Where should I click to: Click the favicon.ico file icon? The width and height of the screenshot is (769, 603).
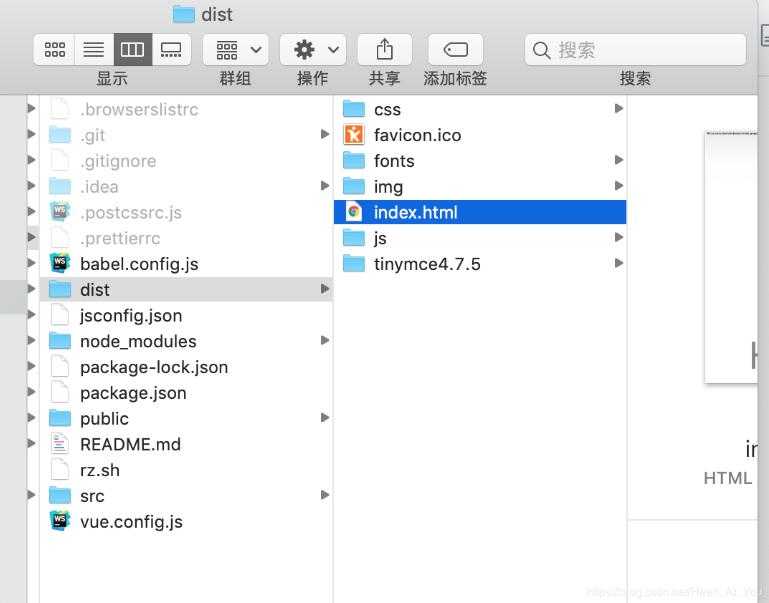click(353, 135)
